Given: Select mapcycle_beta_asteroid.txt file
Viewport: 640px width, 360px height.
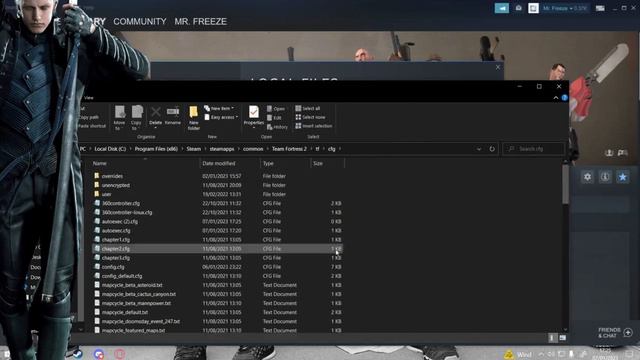Looking at the screenshot, I should click(x=132, y=285).
